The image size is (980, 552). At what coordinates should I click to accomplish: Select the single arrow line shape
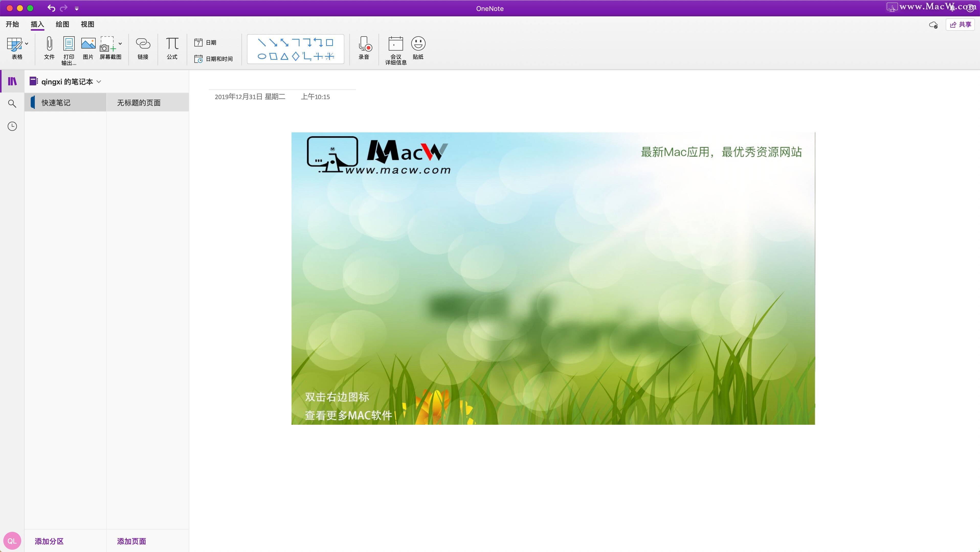[x=273, y=42]
